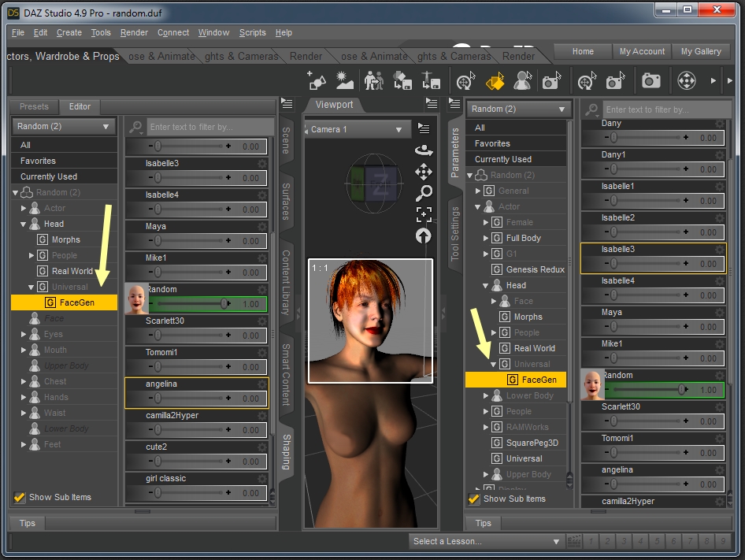Click the DS application icon in title bar
Image resolution: width=745 pixels, height=560 pixels.
coord(13,13)
